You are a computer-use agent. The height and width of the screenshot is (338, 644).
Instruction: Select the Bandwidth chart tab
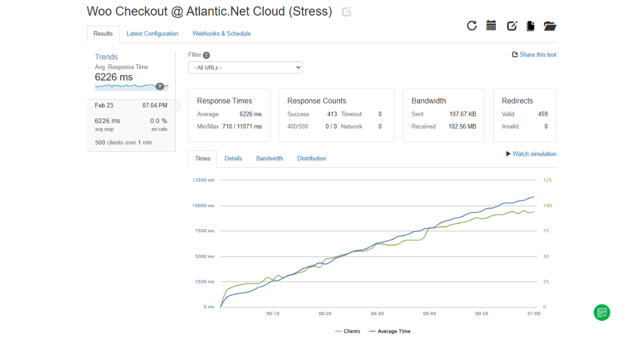pos(270,159)
